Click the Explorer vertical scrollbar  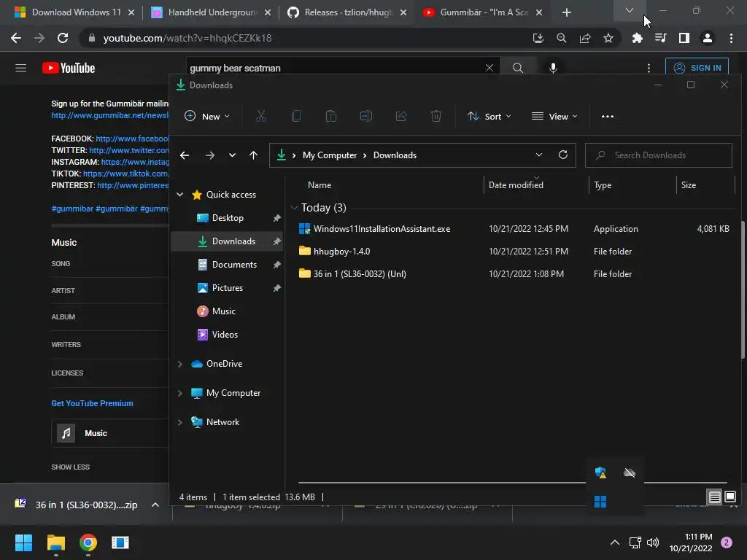[743, 289]
